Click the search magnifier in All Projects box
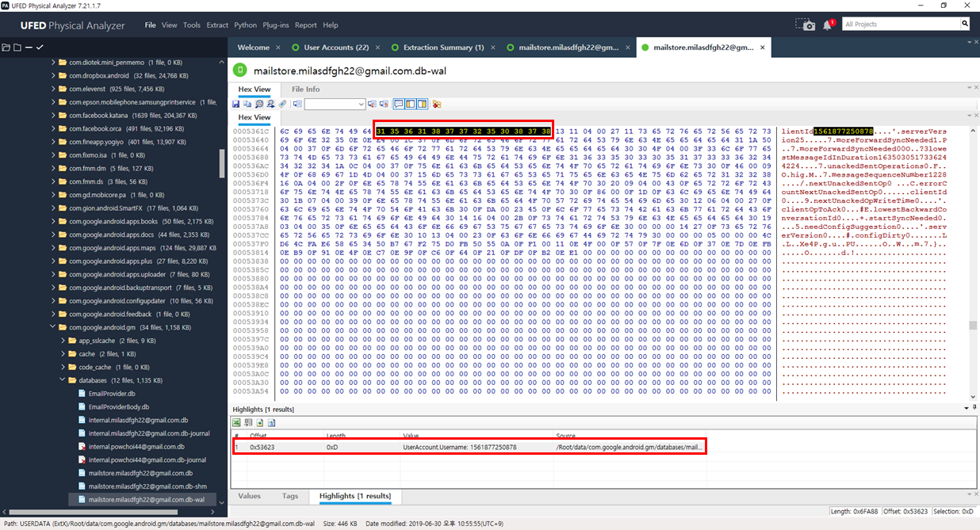 tap(965, 25)
